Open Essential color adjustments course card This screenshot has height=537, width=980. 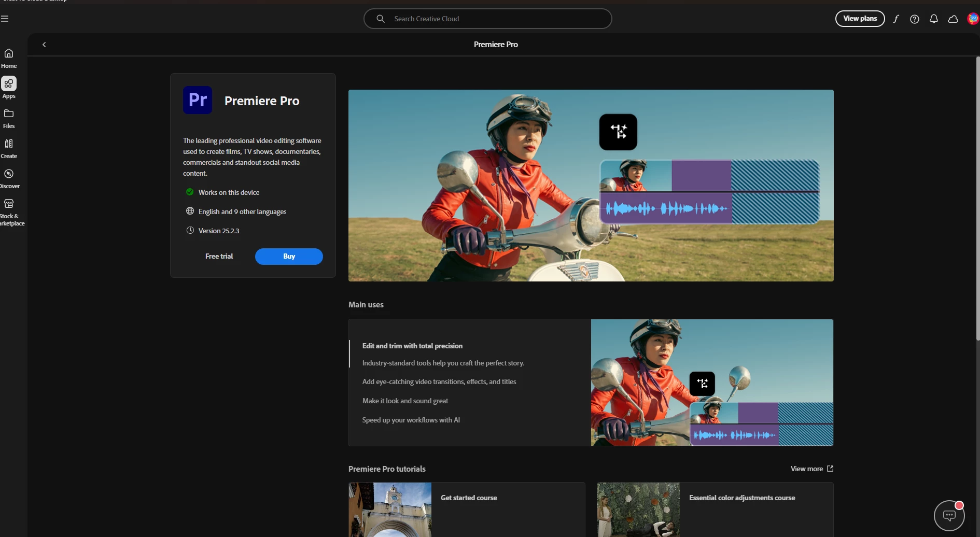[x=715, y=510]
